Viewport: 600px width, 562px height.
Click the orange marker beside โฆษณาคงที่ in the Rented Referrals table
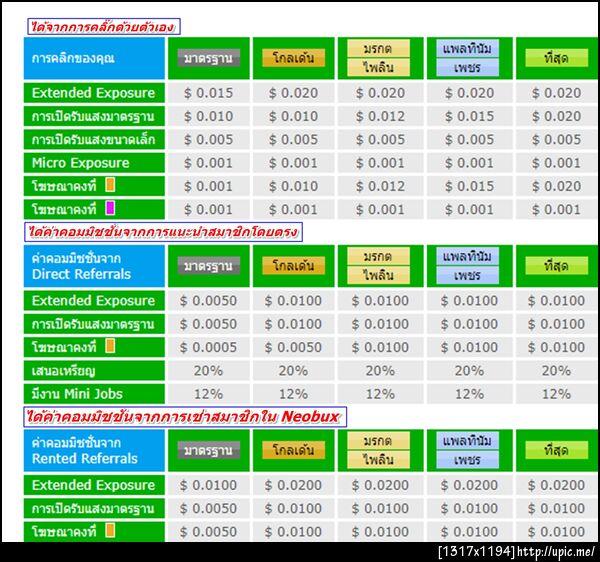click(110, 531)
